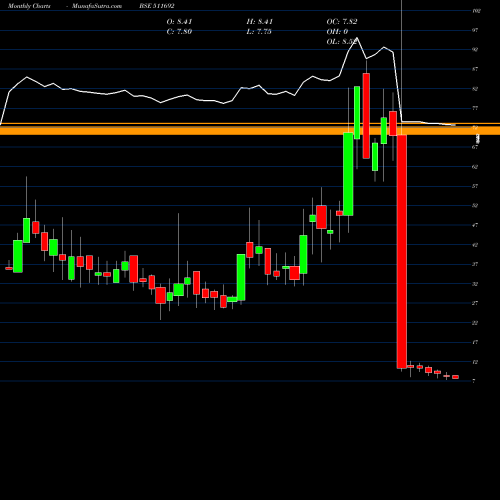Image resolution: width=500 pixels, height=500 pixels.
Task: Click the "Monthly Charts" title text
Action: tap(29, 6)
